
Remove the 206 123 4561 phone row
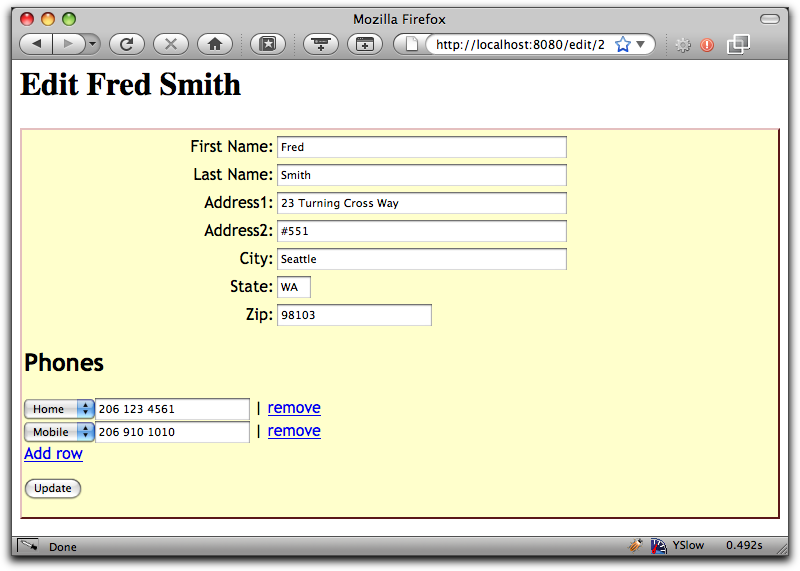294,408
